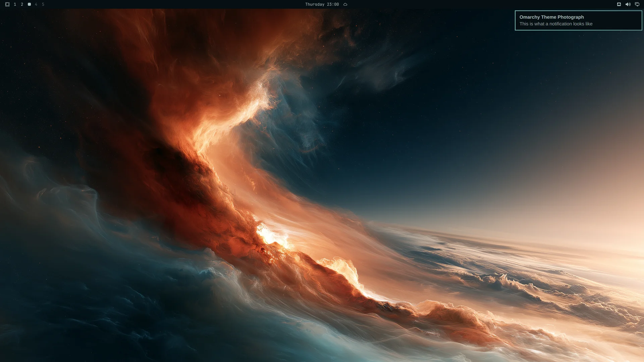Open the Omarchy menu icon in top bar
Image resolution: width=644 pixels, height=362 pixels.
(x=7, y=4)
